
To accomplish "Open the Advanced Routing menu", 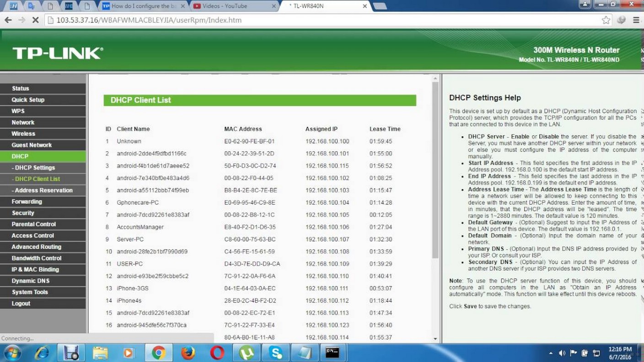I will pos(43,247).
